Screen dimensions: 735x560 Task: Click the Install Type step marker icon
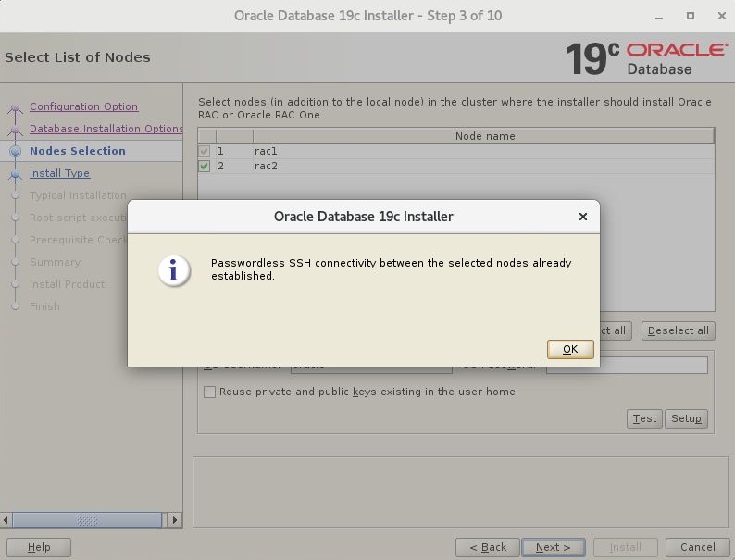15,174
